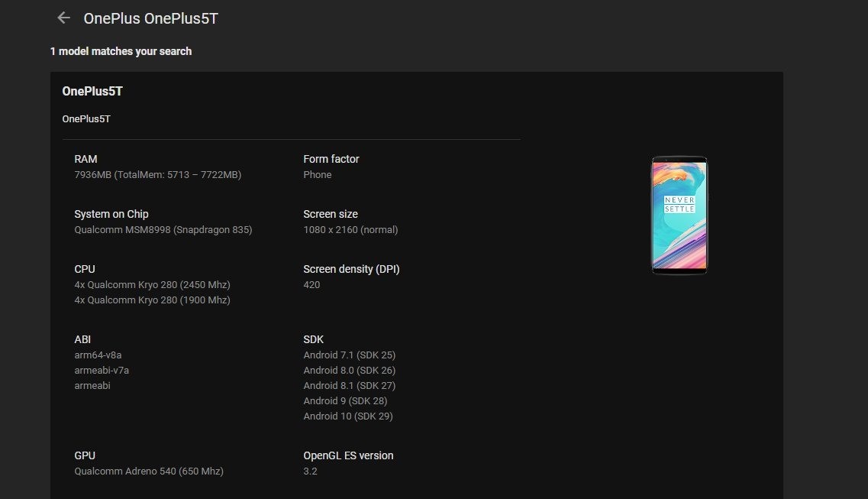Screen dimensions: 868x499
Task: Select the Android 7.1 (SDK 25) entry
Action: coord(350,355)
